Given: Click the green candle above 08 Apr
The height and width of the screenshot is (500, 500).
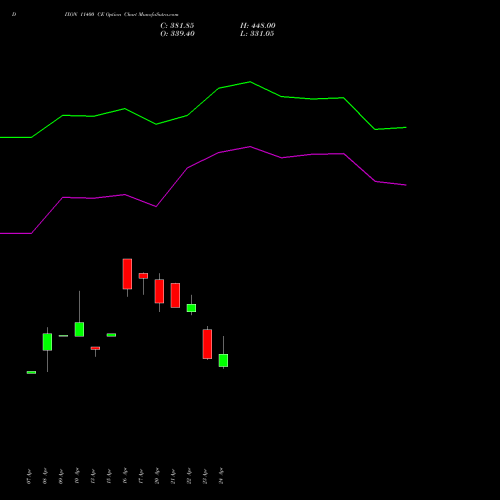Looking at the screenshot, I should pyautogui.click(x=47, y=342).
